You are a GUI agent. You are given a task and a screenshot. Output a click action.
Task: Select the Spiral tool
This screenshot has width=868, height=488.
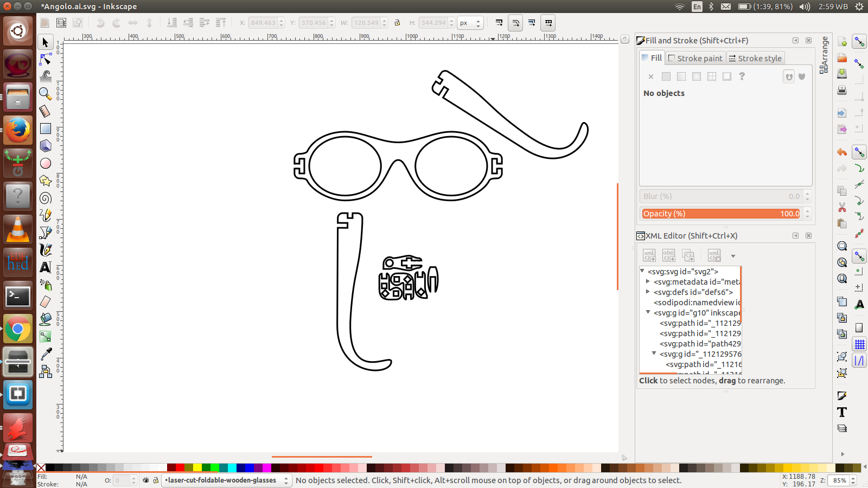click(x=46, y=198)
